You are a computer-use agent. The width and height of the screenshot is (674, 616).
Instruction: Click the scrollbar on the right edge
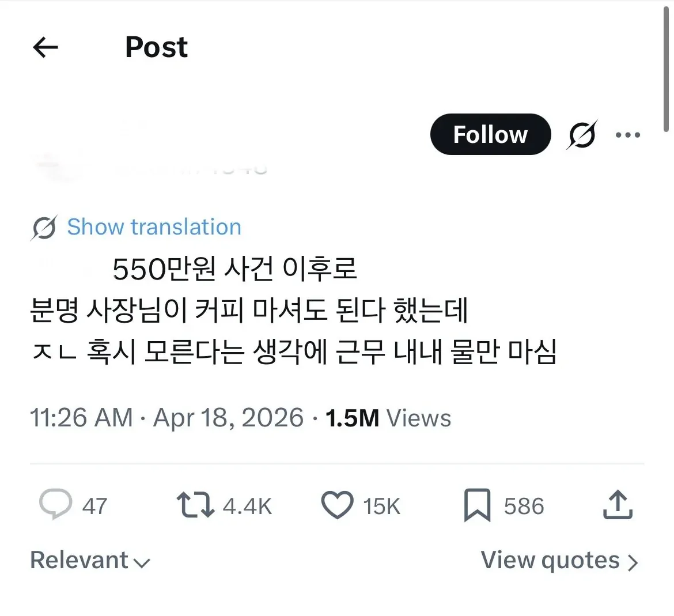[x=666, y=69]
